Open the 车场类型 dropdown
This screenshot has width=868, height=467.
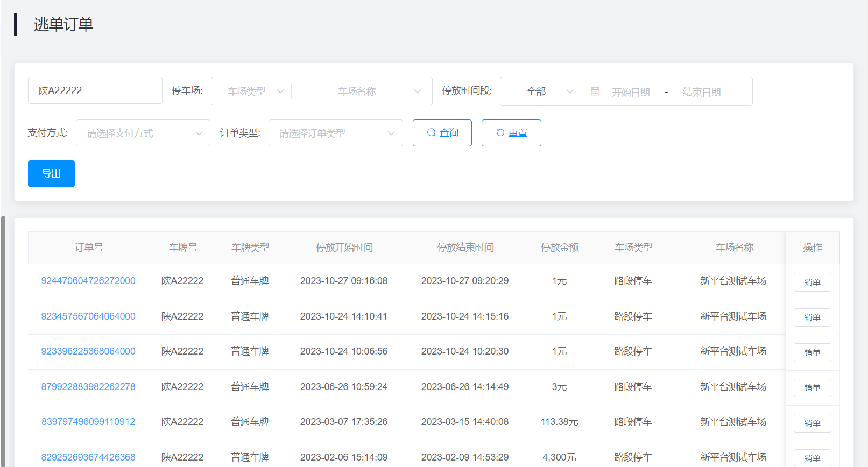(x=254, y=91)
